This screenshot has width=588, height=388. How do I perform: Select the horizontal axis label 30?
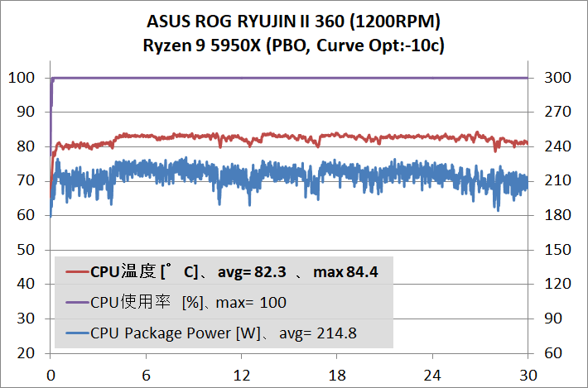click(x=528, y=376)
